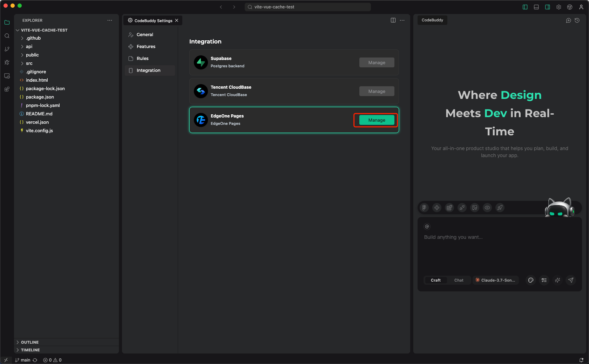Open the Claude-3.7-Sonnet model dropdown
The width and height of the screenshot is (589, 364).
point(495,280)
